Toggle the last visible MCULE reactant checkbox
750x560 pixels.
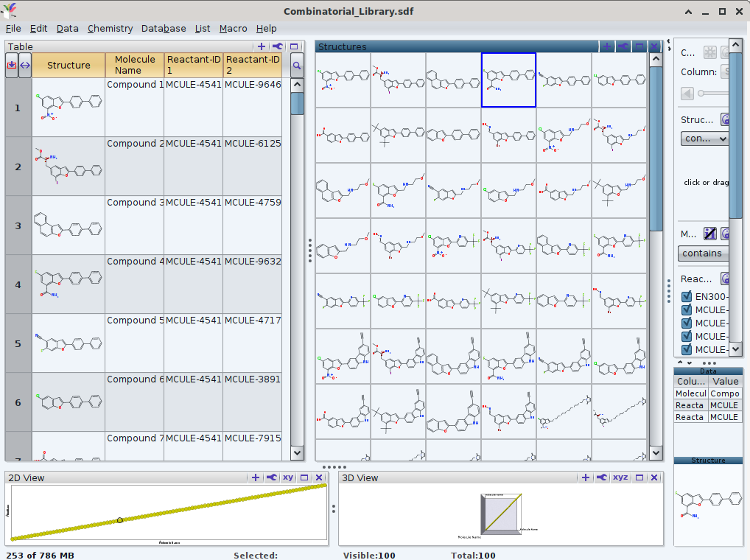pyautogui.click(x=687, y=349)
